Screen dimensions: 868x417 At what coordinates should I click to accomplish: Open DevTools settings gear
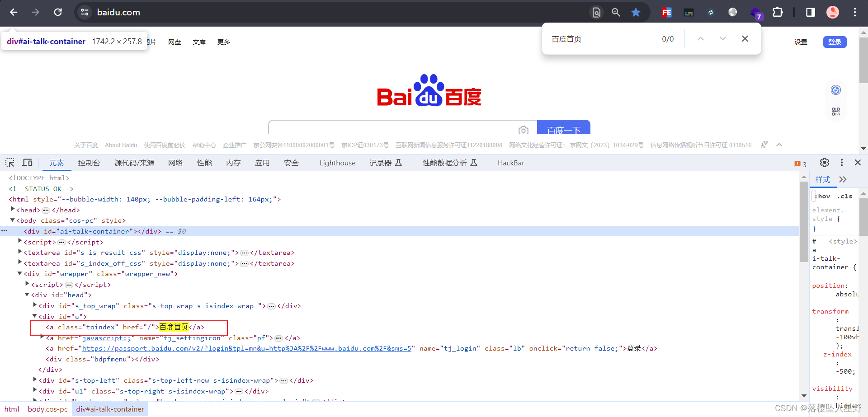tap(825, 163)
